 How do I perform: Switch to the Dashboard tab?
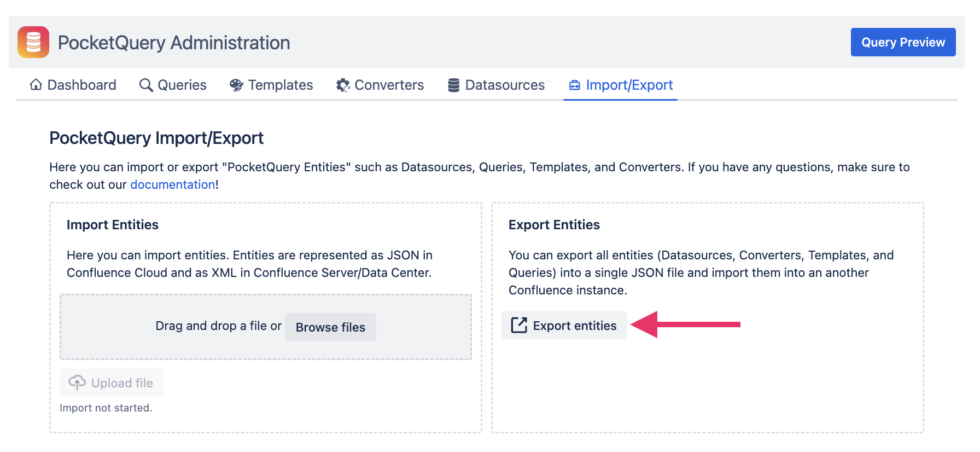click(81, 85)
